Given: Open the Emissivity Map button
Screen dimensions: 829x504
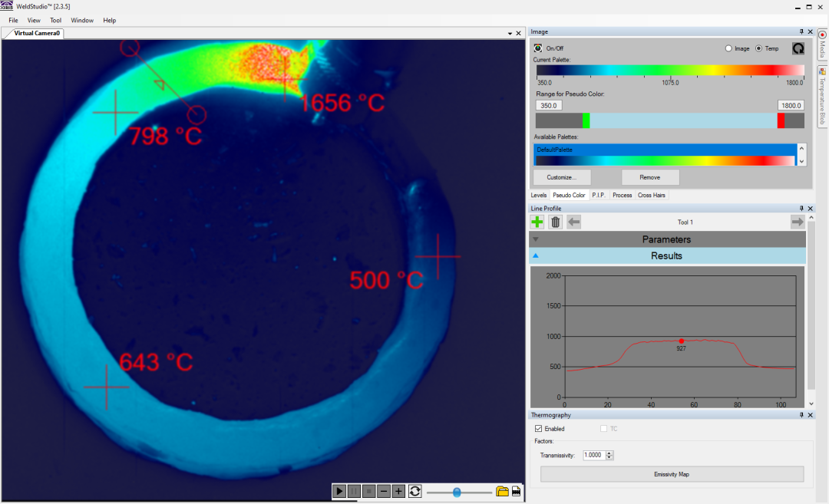Looking at the screenshot, I should [x=672, y=474].
